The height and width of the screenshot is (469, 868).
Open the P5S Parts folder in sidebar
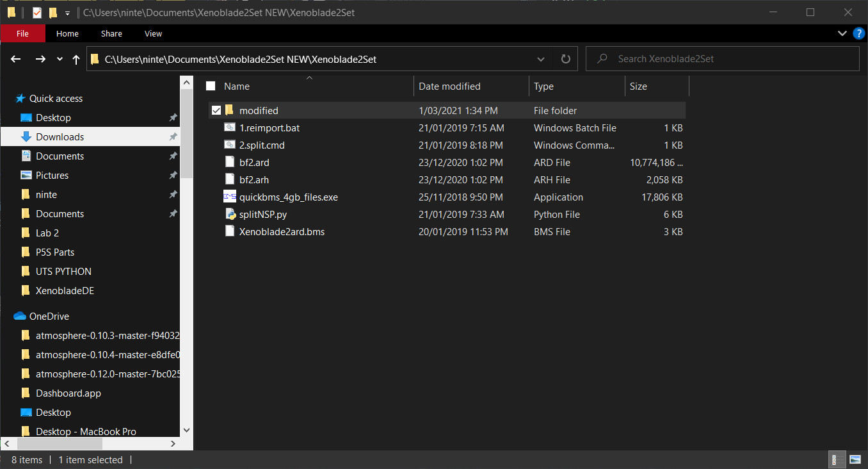tap(55, 252)
